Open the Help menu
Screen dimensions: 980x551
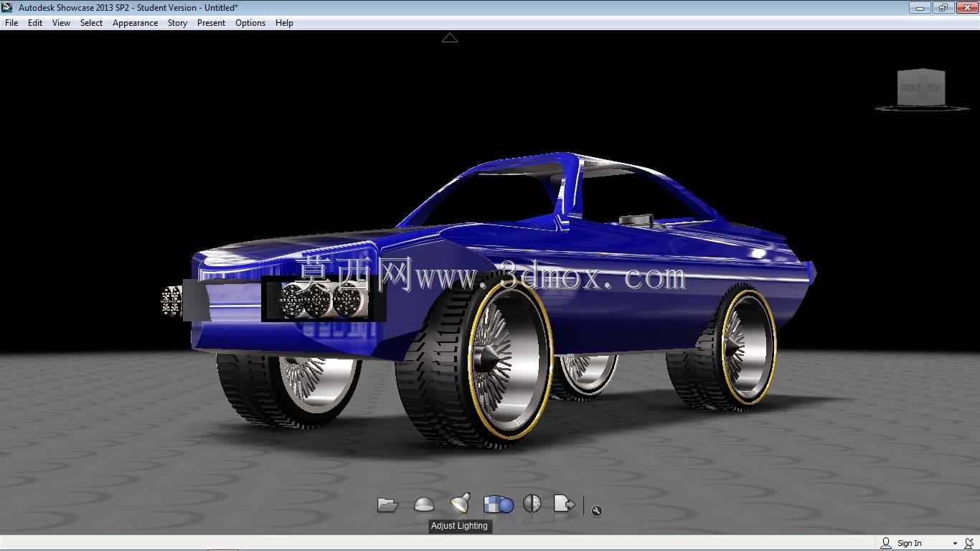(x=284, y=23)
